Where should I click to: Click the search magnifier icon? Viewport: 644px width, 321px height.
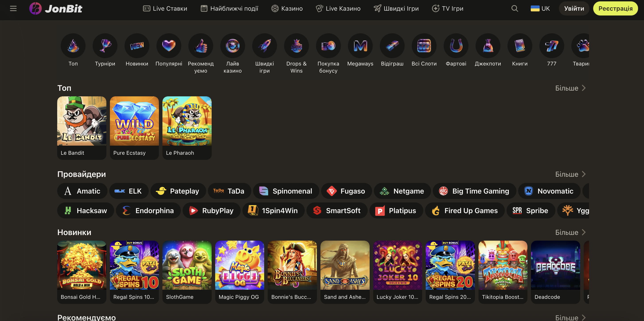tap(515, 8)
